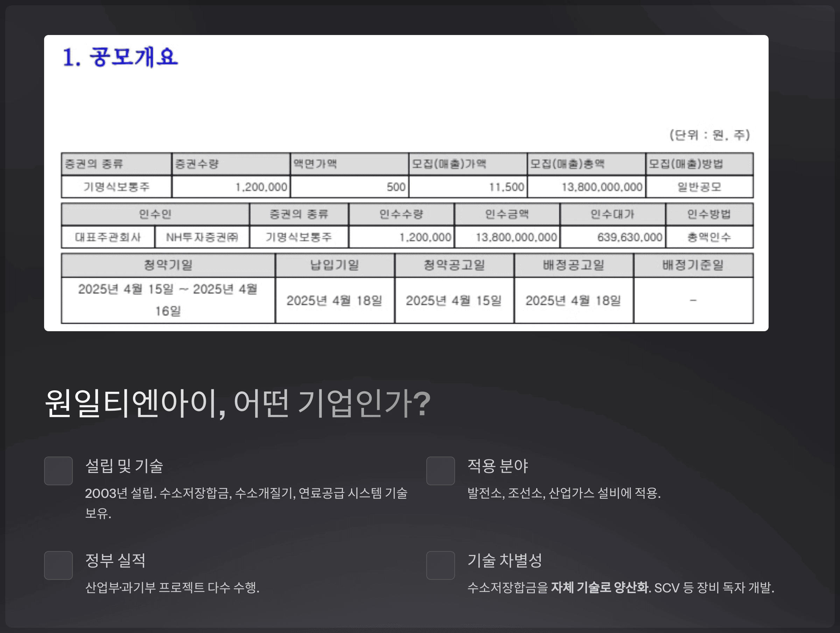Image resolution: width=840 pixels, height=633 pixels.
Task: Click the 산업부·과기부 프로젝트 description text
Action: tap(172, 587)
